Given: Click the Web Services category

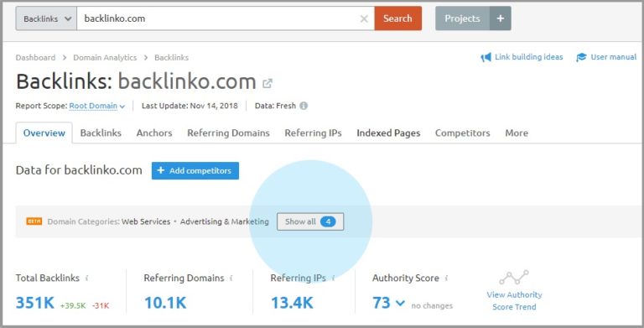Looking at the screenshot, I should [x=146, y=221].
